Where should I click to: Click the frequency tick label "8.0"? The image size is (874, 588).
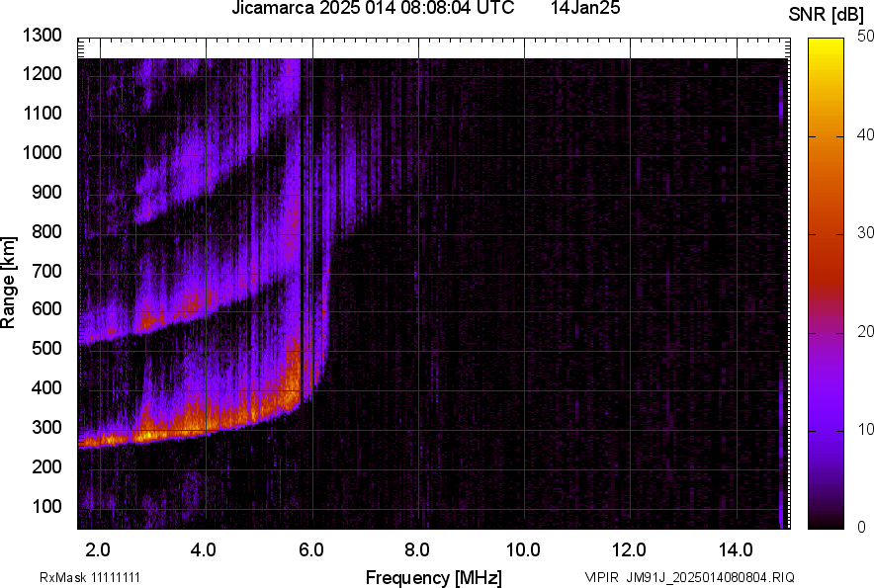point(417,550)
